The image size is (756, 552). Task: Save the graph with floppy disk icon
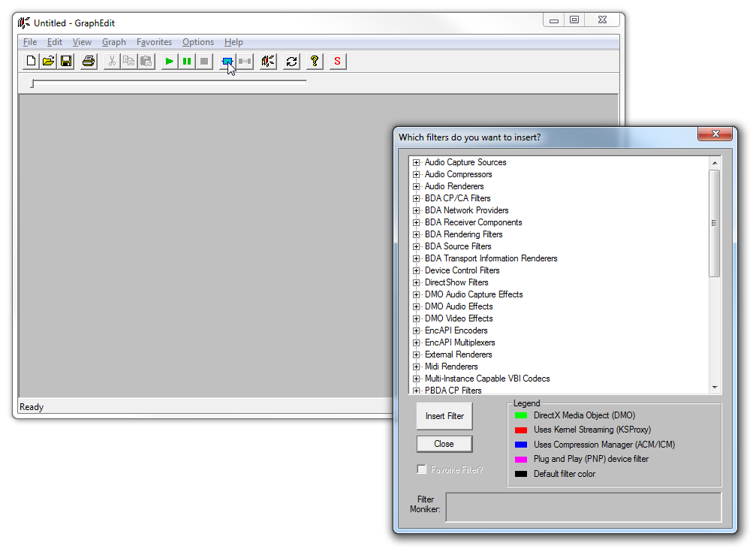[65, 62]
